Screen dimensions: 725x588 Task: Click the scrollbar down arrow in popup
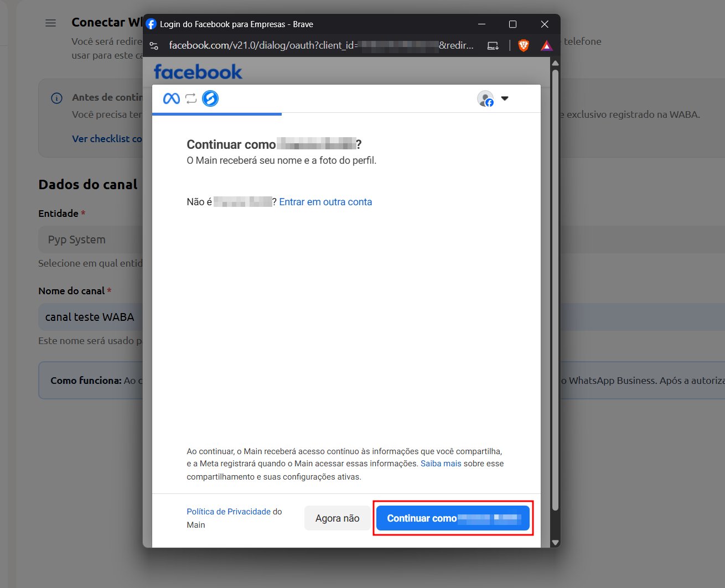tap(555, 543)
